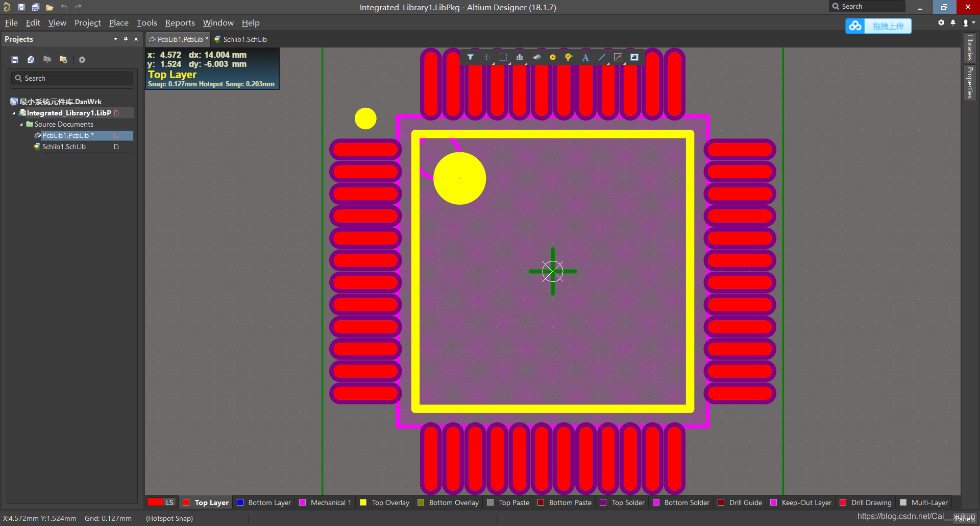The height and width of the screenshot is (526, 980).
Task: Click the cloud upload widget icon
Action: (x=855, y=26)
